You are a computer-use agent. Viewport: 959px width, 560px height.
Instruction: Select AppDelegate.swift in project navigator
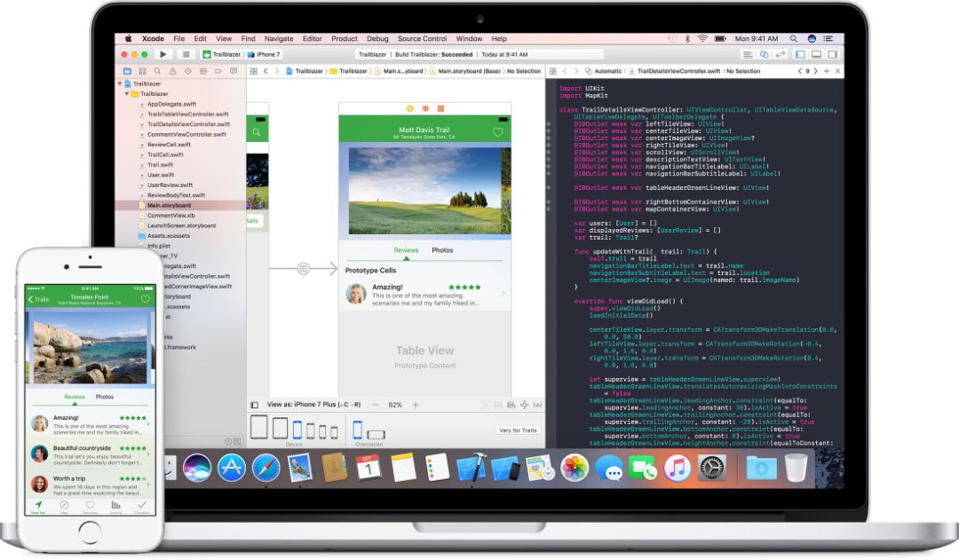tap(171, 104)
